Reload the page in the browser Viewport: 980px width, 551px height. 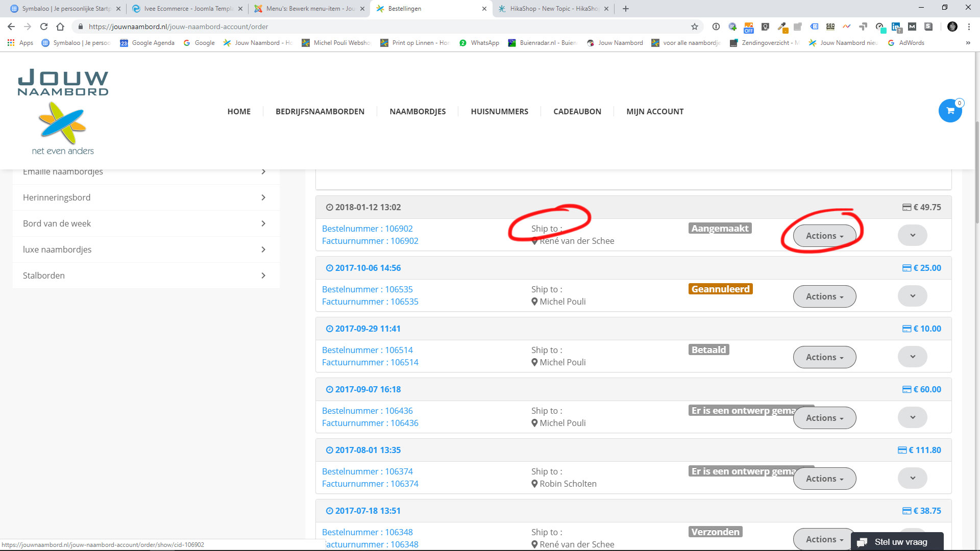44,27
